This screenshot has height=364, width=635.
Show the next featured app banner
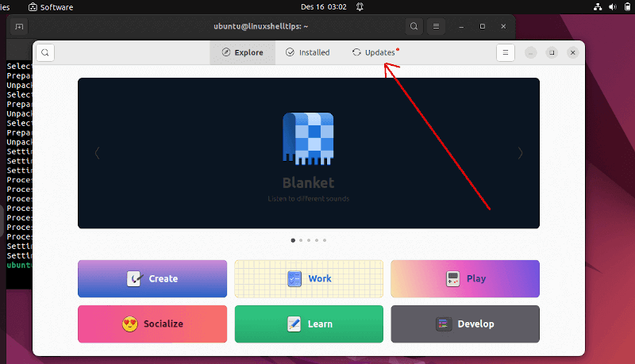coord(520,153)
